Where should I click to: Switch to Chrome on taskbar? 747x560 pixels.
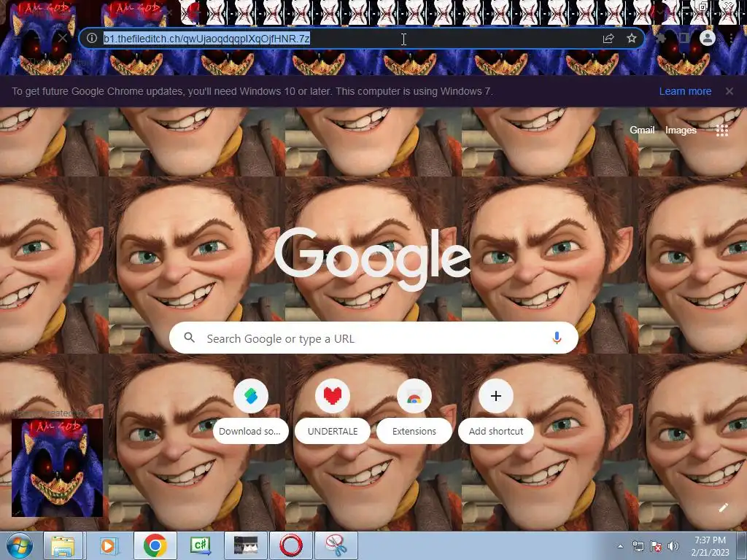[x=155, y=545]
